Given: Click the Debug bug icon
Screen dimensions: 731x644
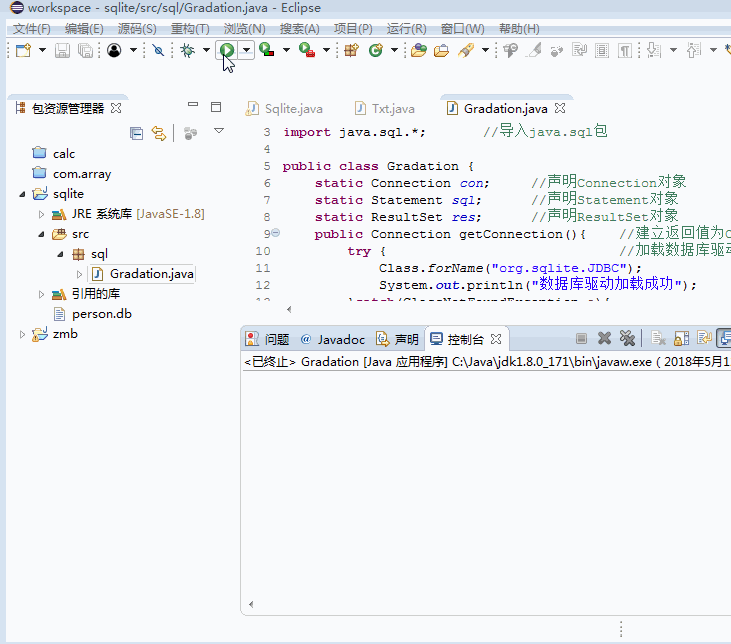Looking at the screenshot, I should point(187,50).
